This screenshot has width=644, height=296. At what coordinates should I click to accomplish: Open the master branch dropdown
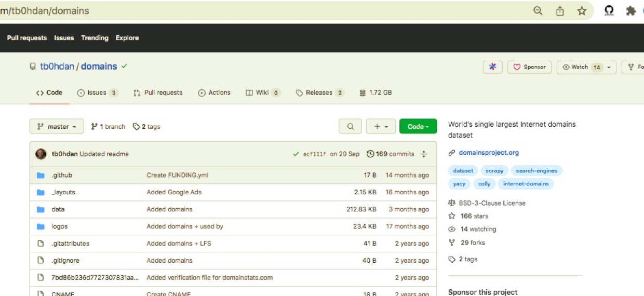[x=57, y=126]
